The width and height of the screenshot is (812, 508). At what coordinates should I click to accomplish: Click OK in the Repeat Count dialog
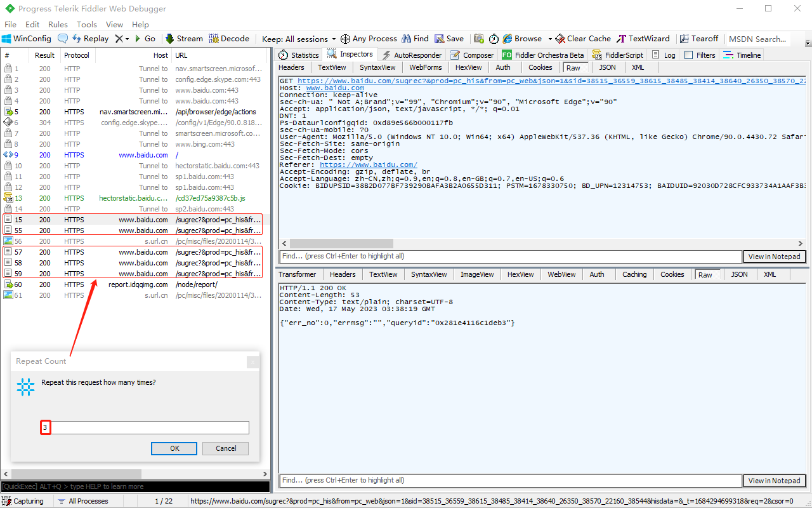coord(174,448)
